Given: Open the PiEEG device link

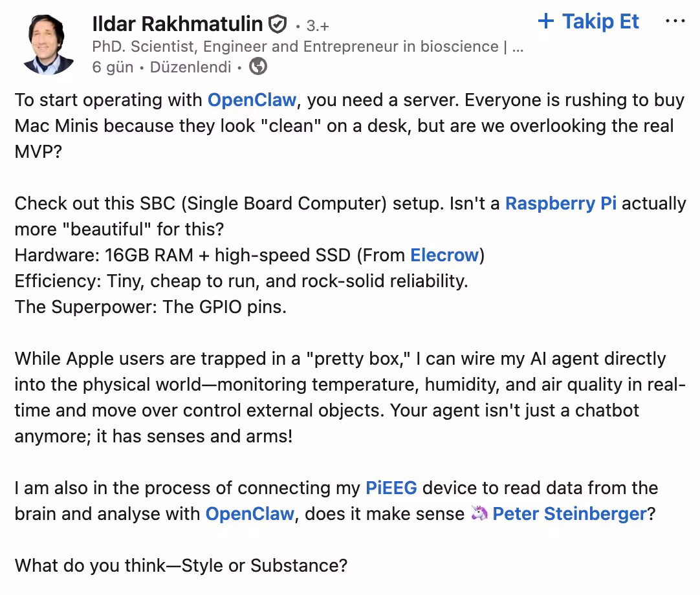Looking at the screenshot, I should tap(391, 488).
